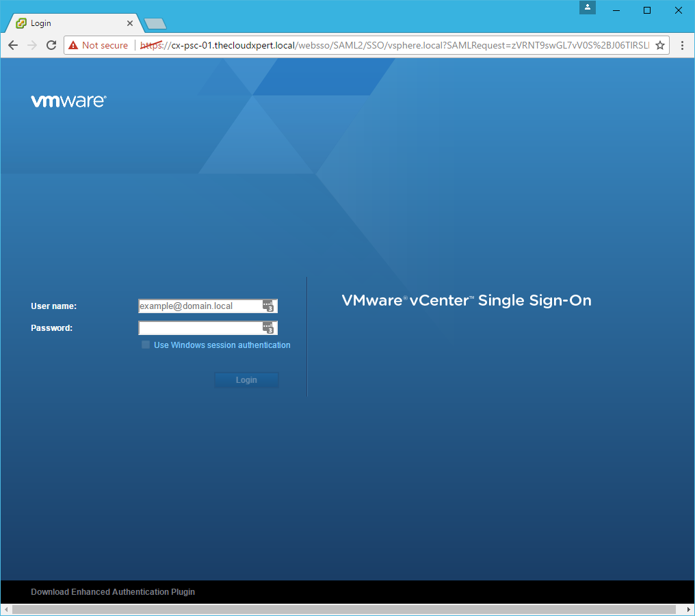Enable Use Windows session authentication checkbox
The image size is (695, 616).
(146, 345)
